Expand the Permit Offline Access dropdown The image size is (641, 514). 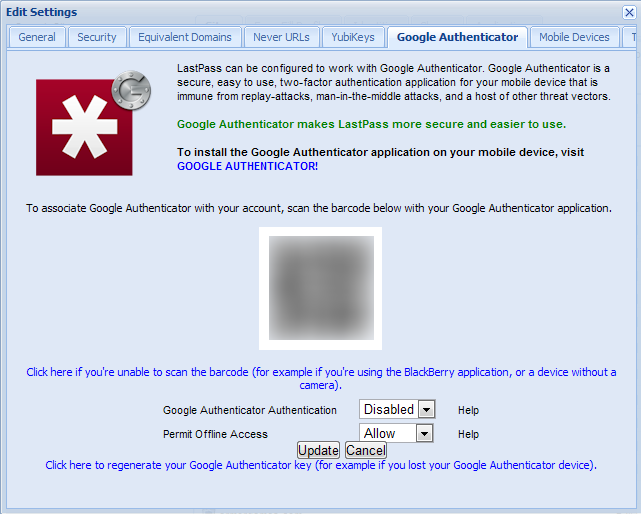(396, 433)
